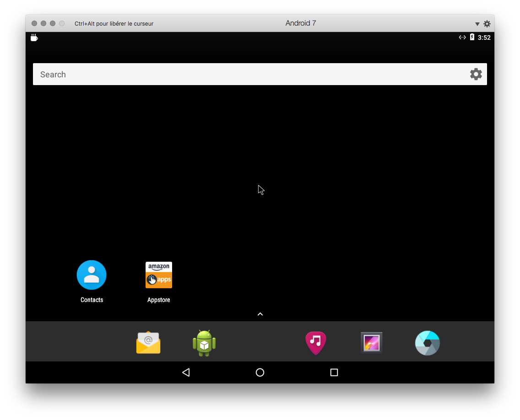Open the Contacts app
520x420 pixels.
pos(92,275)
